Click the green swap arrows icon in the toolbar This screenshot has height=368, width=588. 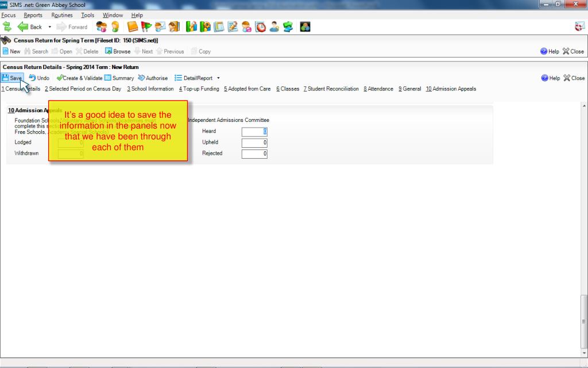[x=7, y=26]
